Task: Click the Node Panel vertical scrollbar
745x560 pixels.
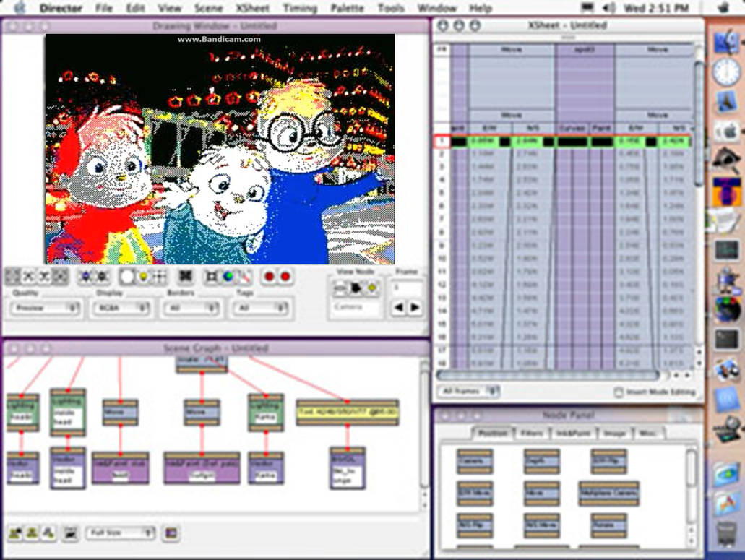Action: pos(692,468)
